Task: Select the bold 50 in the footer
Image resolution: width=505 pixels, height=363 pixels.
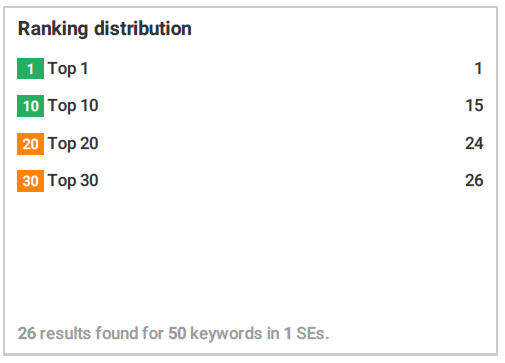Action: coord(177,333)
